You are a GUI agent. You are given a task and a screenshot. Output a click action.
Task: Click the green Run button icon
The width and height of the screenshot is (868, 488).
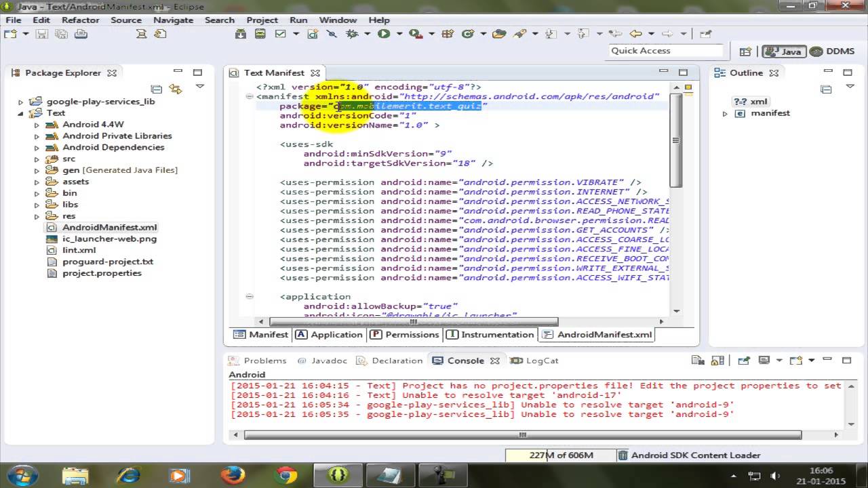384,34
